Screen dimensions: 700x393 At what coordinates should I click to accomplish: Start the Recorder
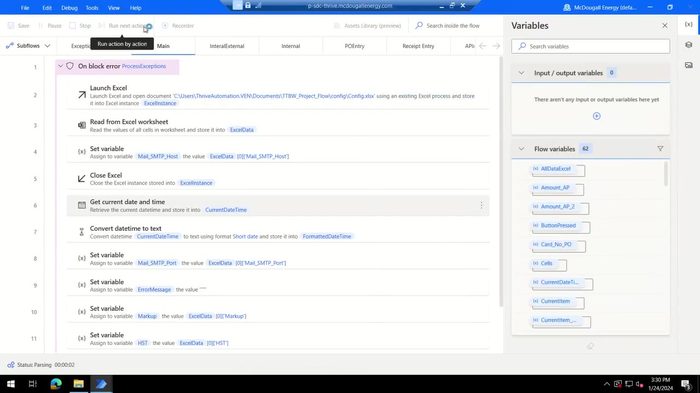pyautogui.click(x=178, y=26)
